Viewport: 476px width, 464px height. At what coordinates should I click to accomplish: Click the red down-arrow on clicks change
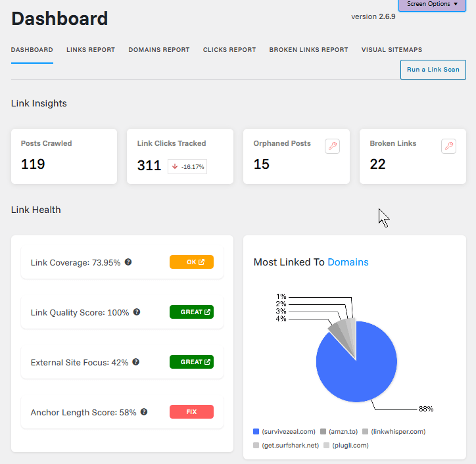(x=174, y=166)
